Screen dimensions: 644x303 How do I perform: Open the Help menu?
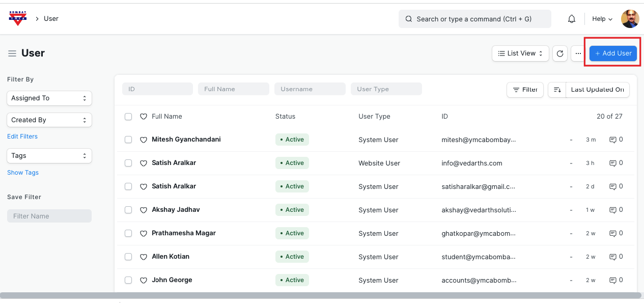click(602, 19)
